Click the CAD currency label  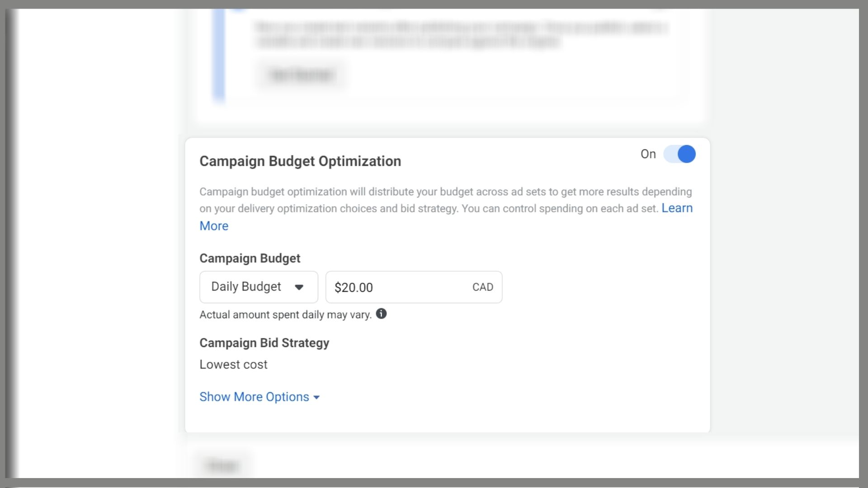pyautogui.click(x=482, y=287)
